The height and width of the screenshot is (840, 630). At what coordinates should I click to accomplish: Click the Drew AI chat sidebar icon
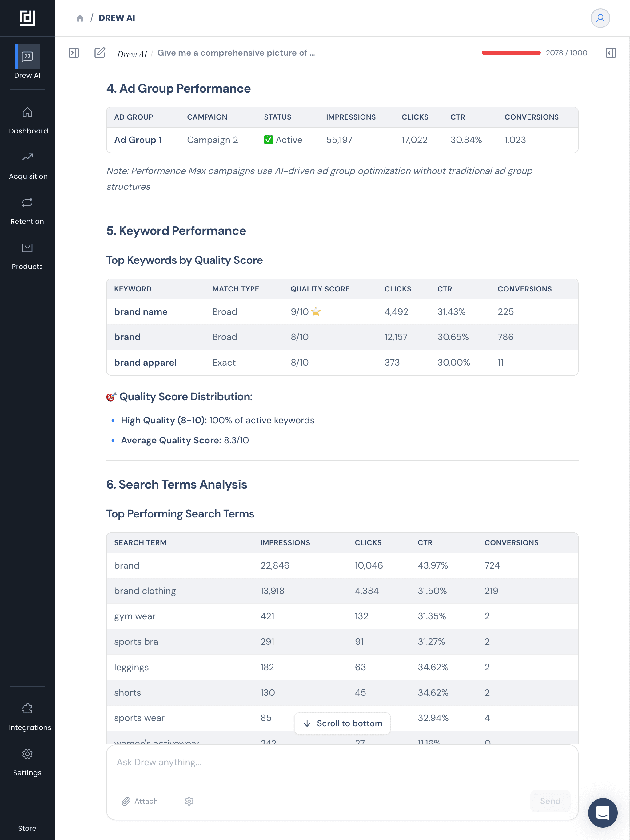(27, 57)
